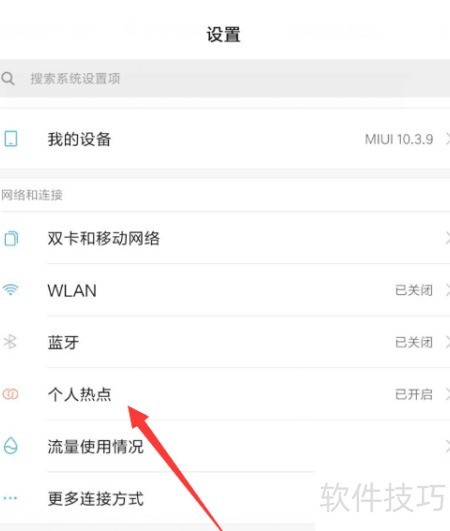Open WLAN's 已关闭 status
This screenshot has height=531, width=450.
(414, 290)
